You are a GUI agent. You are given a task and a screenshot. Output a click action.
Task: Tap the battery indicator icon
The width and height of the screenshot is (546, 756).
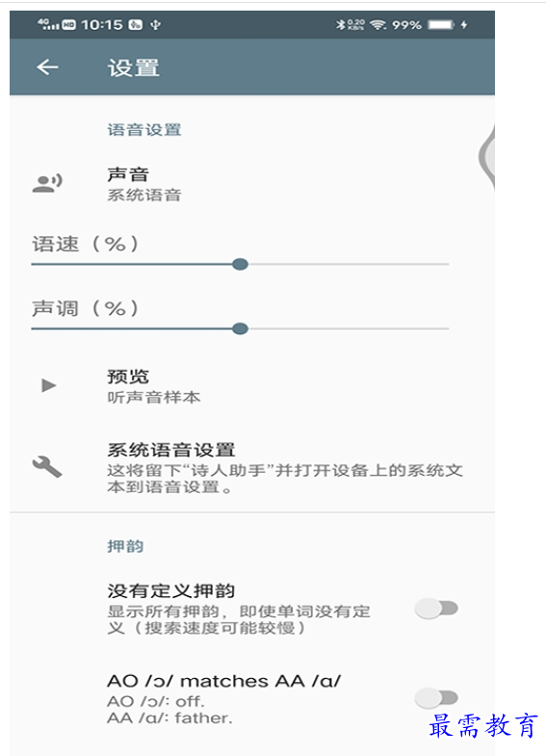tap(441, 25)
